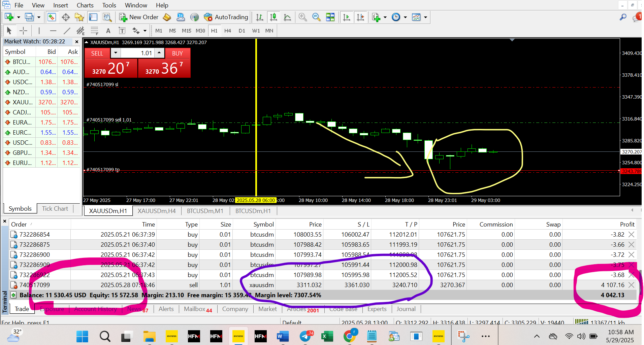Toggle the Data Window icon

click(x=66, y=17)
